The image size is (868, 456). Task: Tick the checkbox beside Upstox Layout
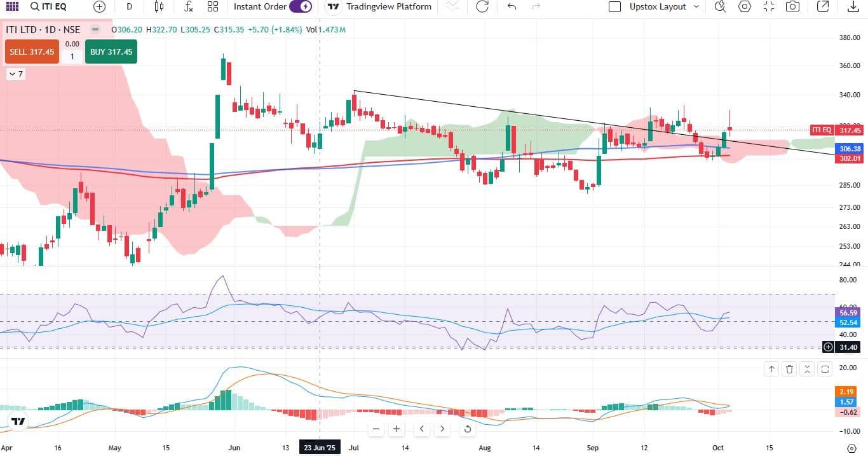click(x=614, y=7)
